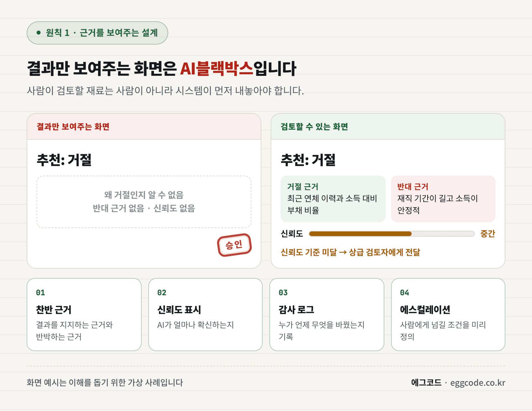Click the '03' number label
The image size is (532, 411).
(283, 293)
